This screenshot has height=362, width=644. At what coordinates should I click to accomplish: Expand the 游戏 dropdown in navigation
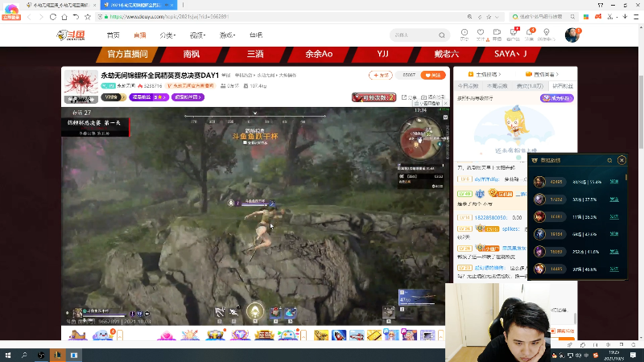coord(227,35)
